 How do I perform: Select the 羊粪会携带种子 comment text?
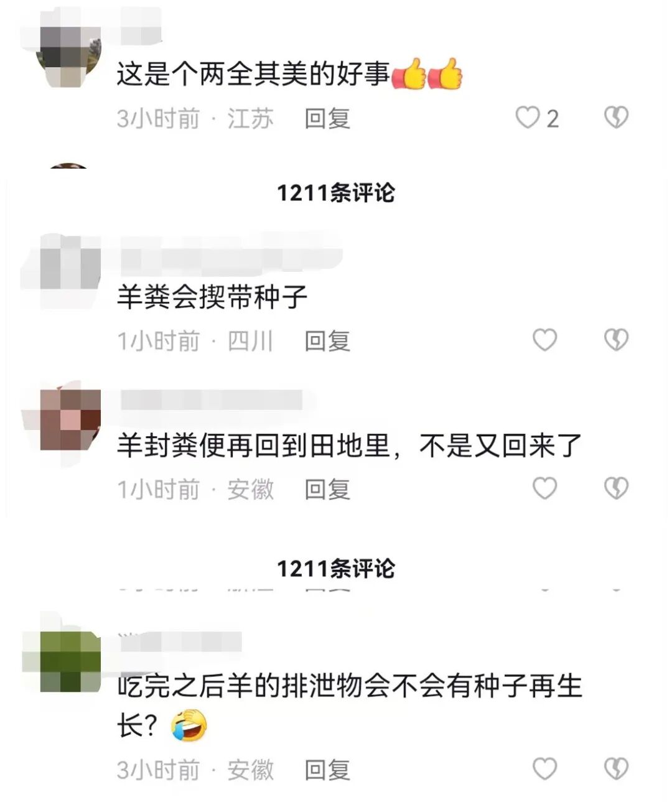click(212, 297)
